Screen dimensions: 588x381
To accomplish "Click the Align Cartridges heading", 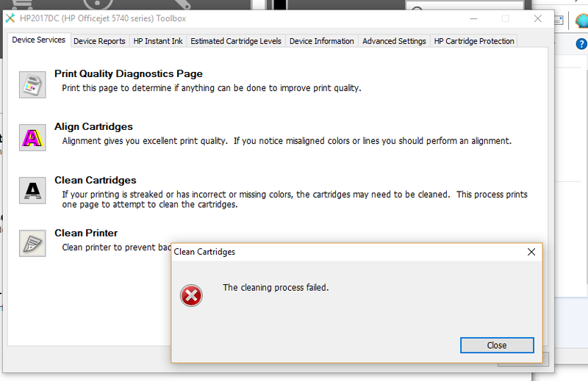I will pyautogui.click(x=93, y=126).
